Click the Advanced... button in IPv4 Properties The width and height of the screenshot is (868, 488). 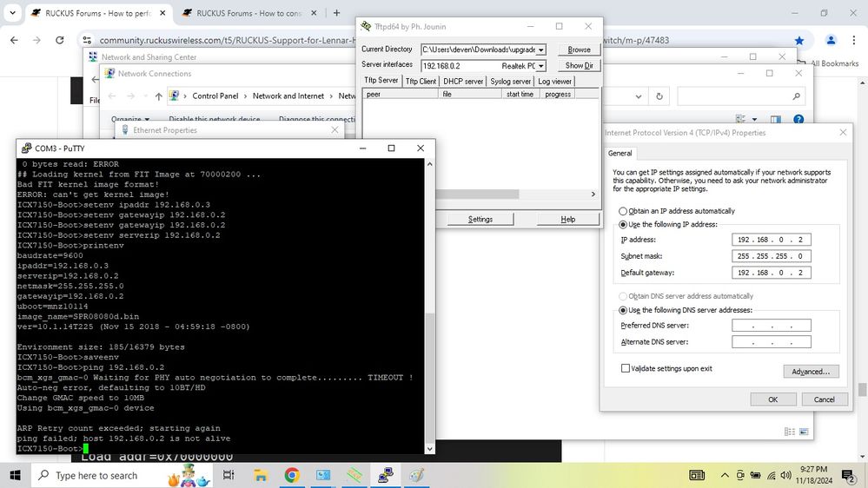811,372
